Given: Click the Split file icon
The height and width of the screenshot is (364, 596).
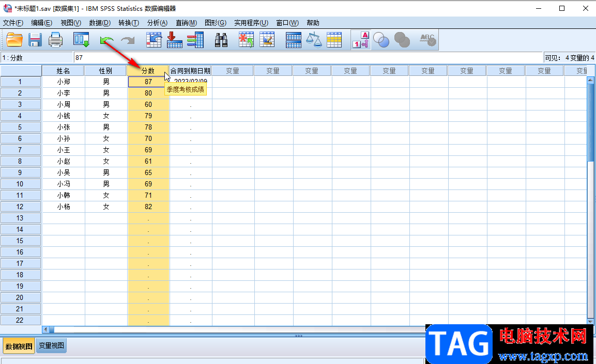Looking at the screenshot, I should coord(294,40).
